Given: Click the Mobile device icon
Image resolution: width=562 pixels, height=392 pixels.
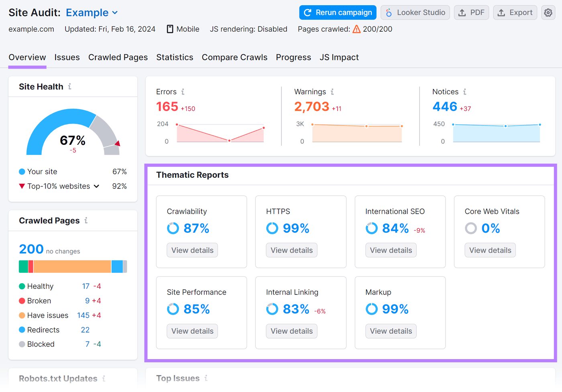Looking at the screenshot, I should pyautogui.click(x=170, y=29).
